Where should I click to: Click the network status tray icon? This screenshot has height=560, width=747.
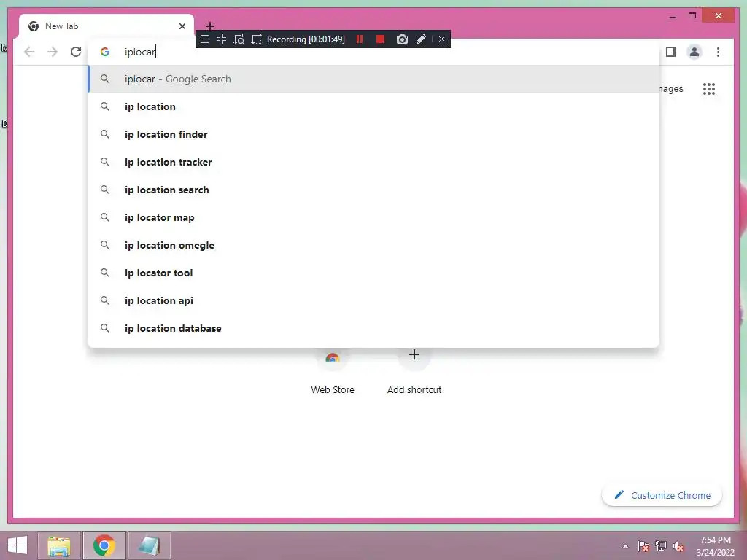point(661,546)
